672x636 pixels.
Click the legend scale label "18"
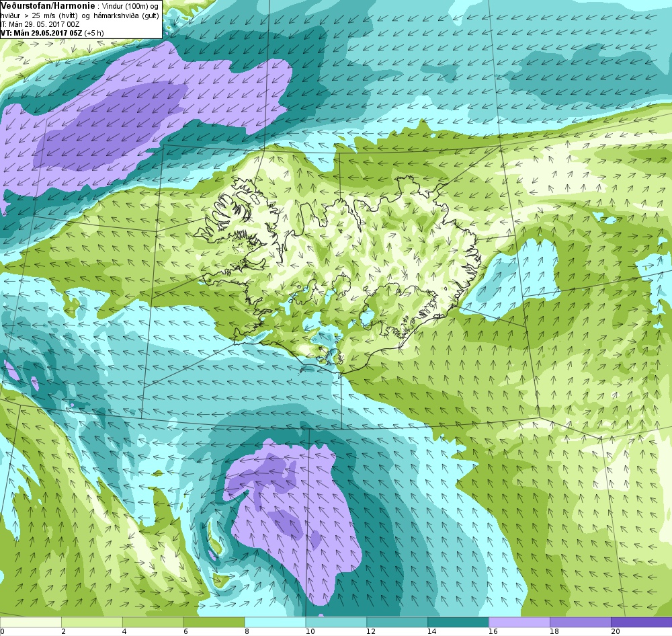[554, 631]
